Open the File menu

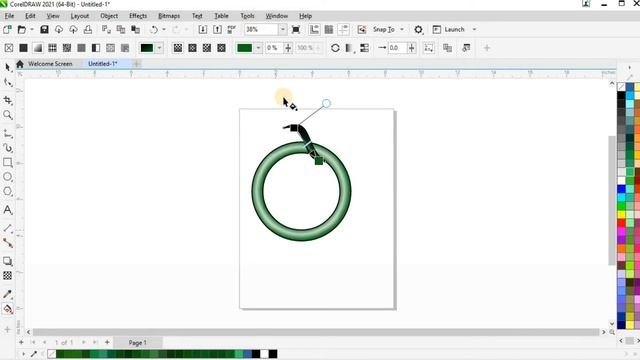coord(9,16)
